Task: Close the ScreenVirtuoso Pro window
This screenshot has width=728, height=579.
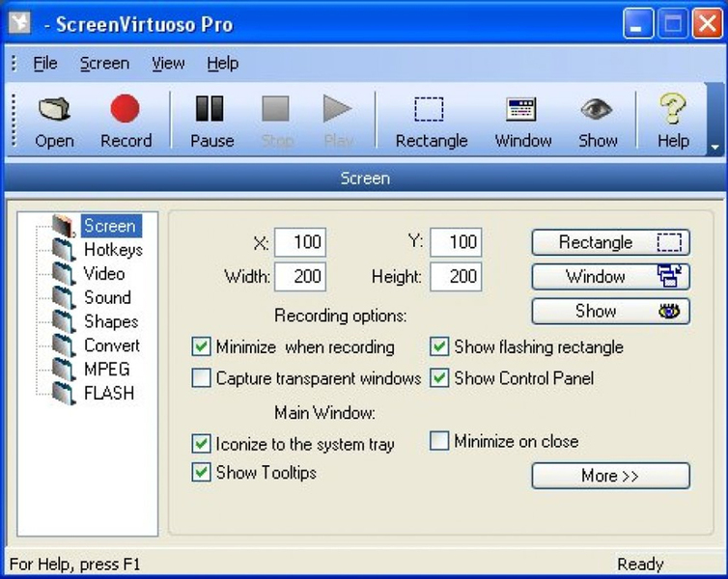Action: (707, 23)
